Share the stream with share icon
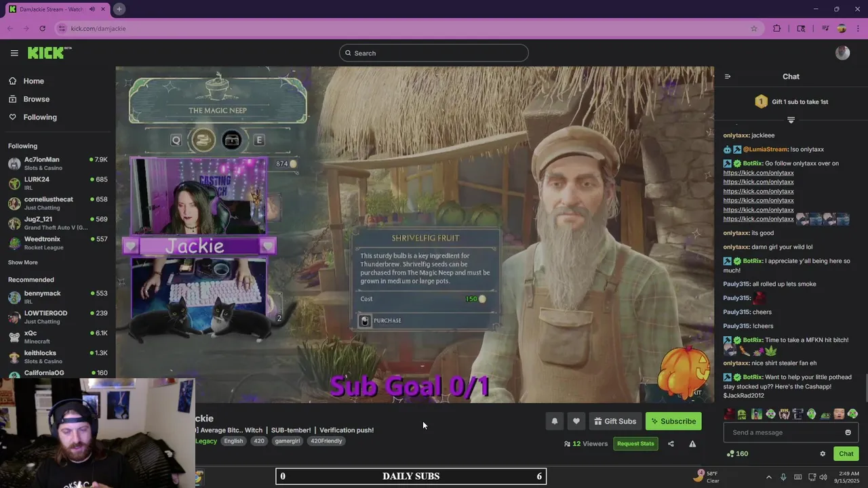Screen dimensions: 868x488 click(671, 444)
